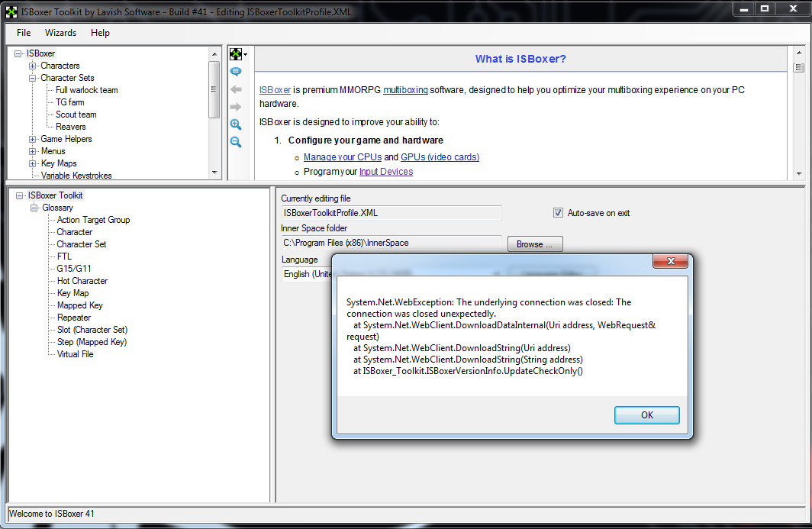Select Hot Character glossary entry
Screen dimensions: 812x529
point(82,281)
